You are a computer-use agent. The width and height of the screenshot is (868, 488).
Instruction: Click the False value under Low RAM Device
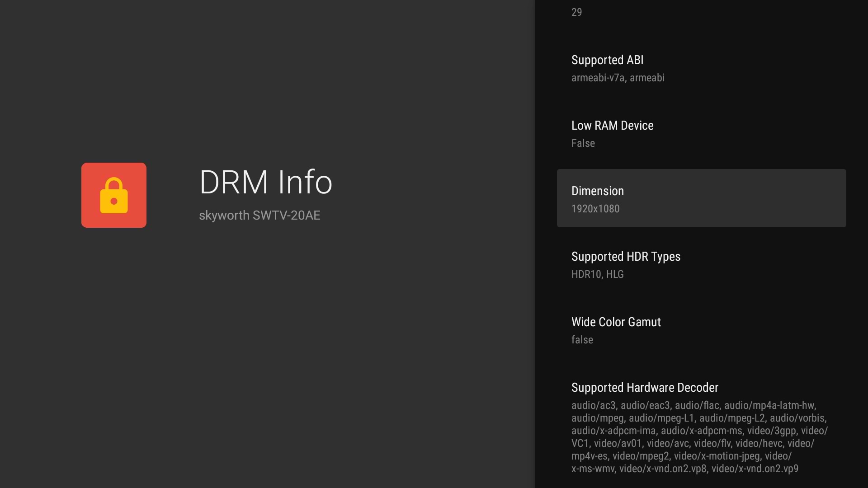583,143
